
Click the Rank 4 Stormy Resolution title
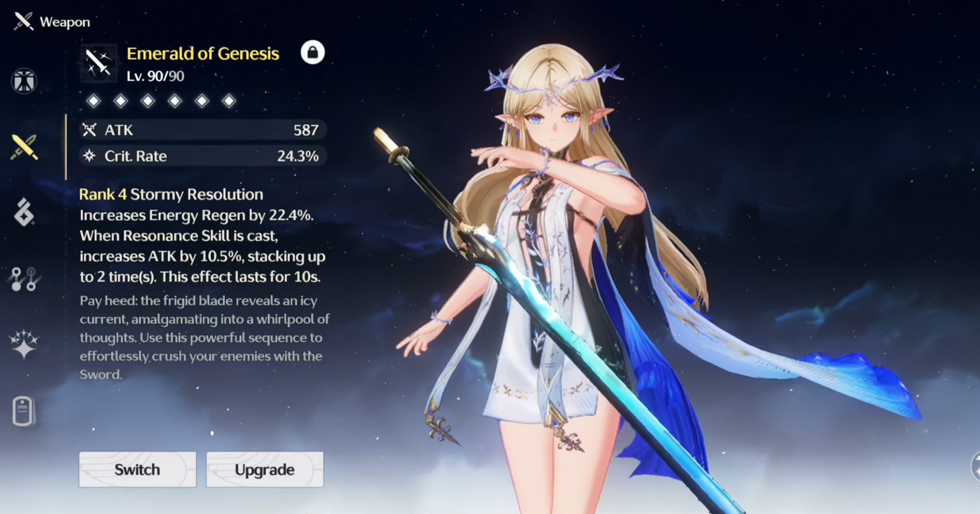pyautogui.click(x=171, y=194)
